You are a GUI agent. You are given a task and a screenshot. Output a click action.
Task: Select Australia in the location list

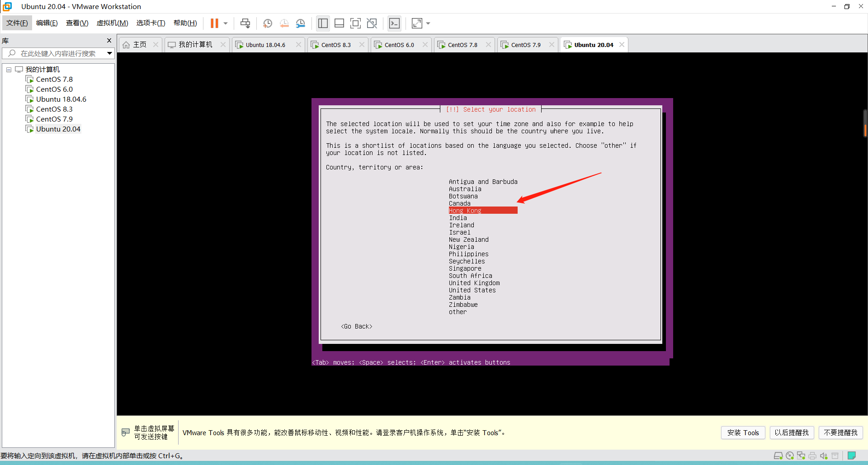465,189
